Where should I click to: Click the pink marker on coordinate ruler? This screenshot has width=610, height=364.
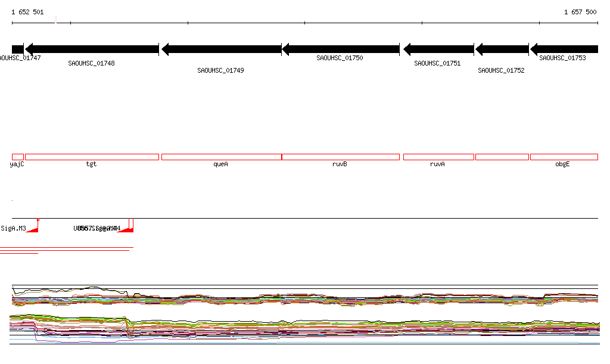[55, 20]
